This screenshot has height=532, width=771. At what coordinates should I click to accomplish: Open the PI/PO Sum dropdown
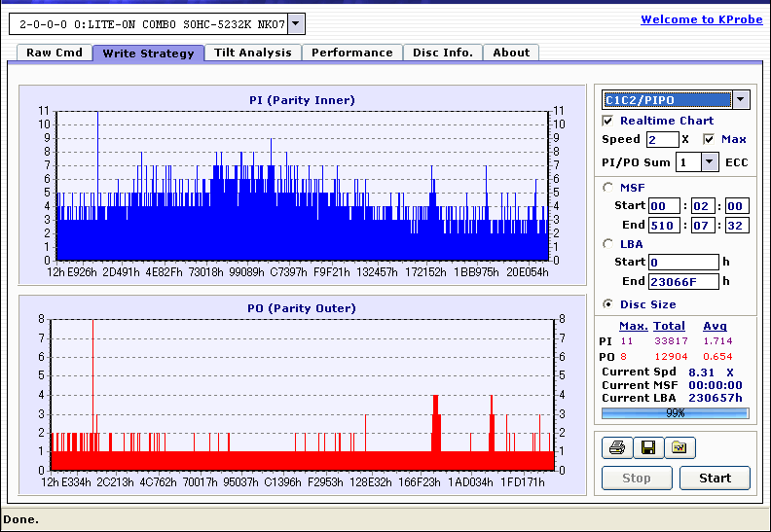click(708, 162)
